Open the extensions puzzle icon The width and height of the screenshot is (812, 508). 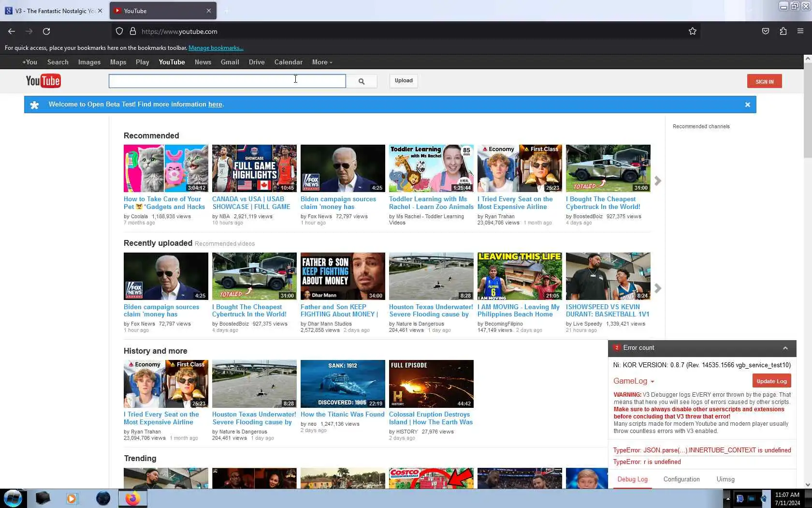tap(783, 31)
